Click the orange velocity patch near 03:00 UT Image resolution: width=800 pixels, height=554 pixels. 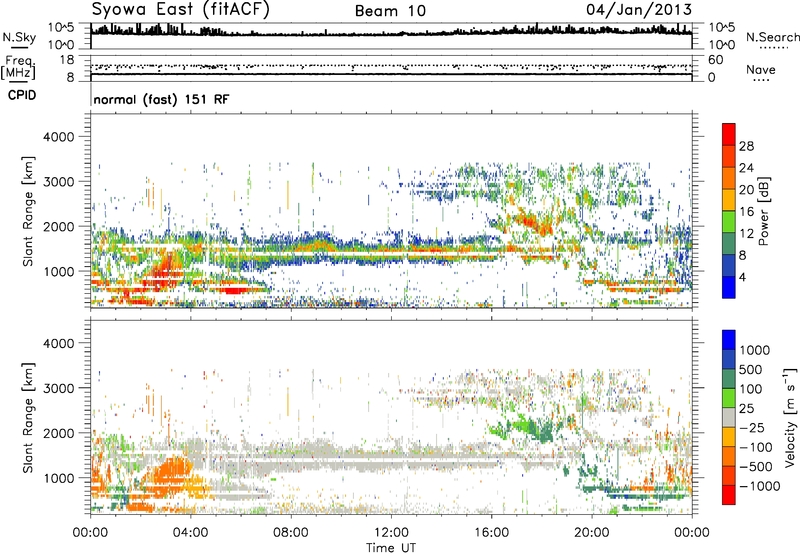tap(173, 472)
